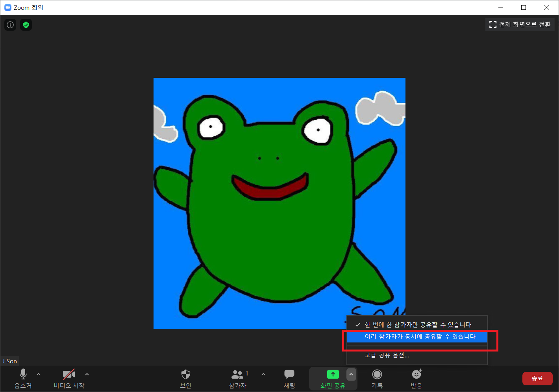Minimize the Zoom 회의 window
This screenshot has height=392, width=559.
tap(501, 7)
